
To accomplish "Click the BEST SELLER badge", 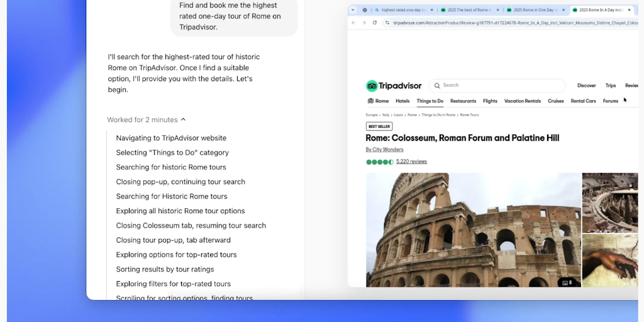I will click(x=379, y=126).
